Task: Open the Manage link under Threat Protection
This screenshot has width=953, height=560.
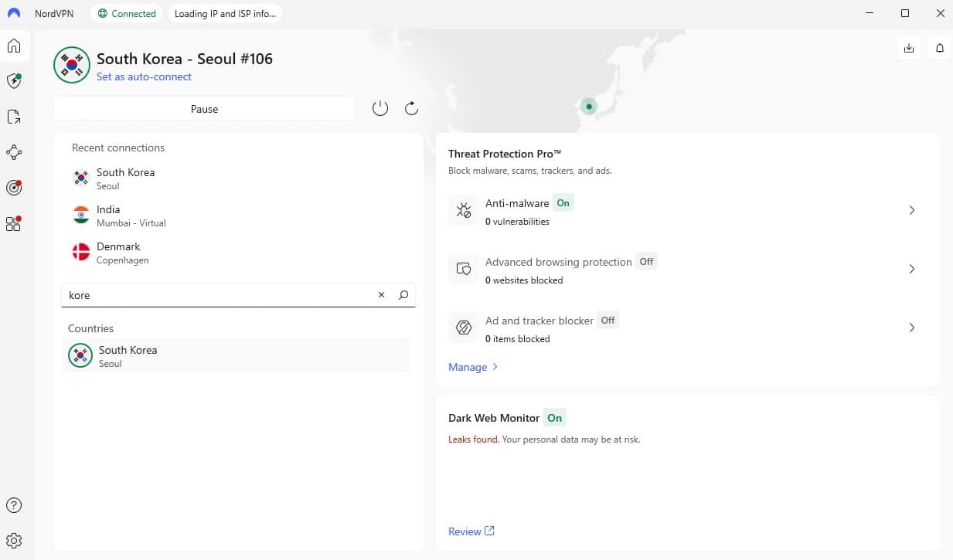Action: pyautogui.click(x=472, y=367)
